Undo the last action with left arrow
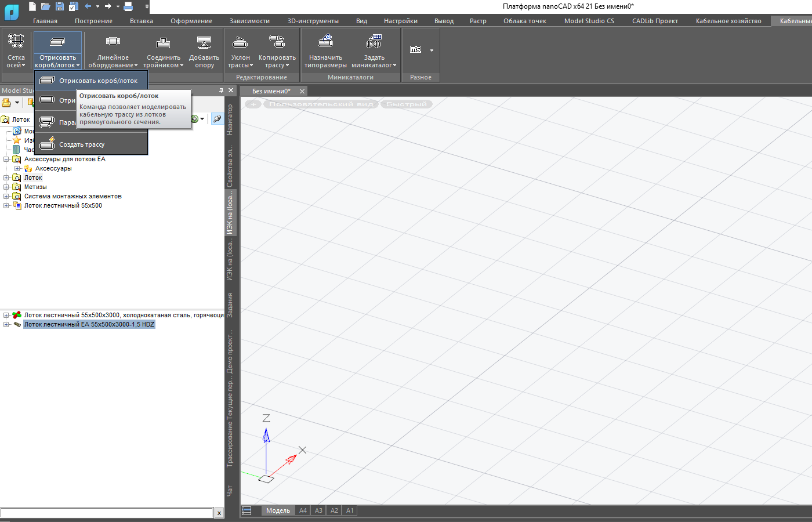The height and width of the screenshot is (522, 812). click(88, 6)
